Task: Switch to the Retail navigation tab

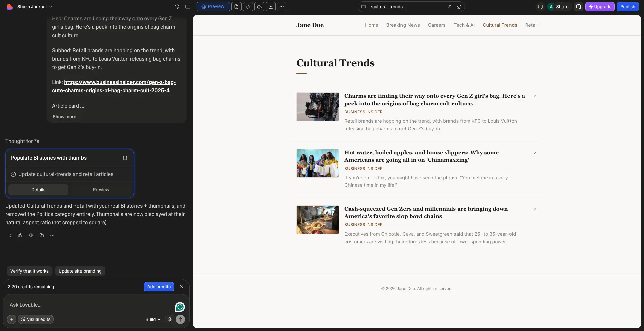Action: [x=531, y=25]
